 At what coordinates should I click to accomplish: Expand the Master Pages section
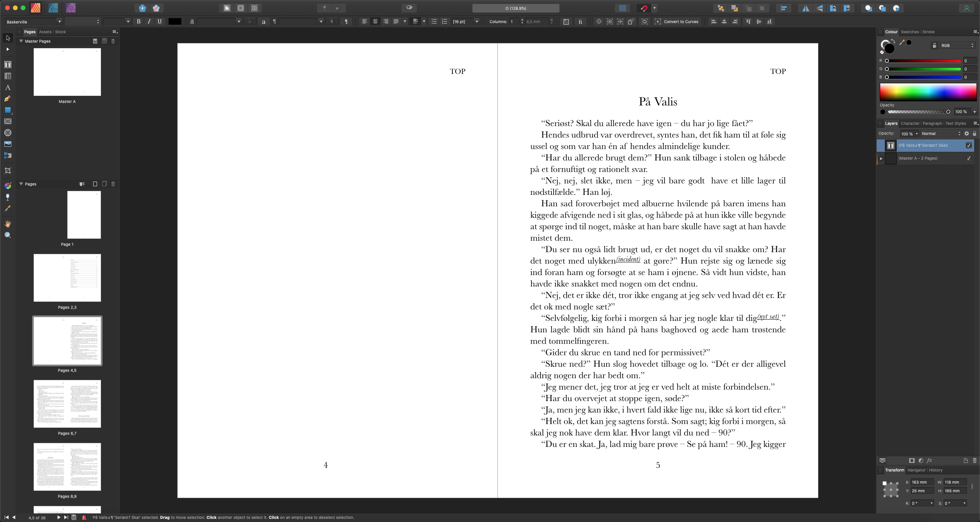point(21,41)
